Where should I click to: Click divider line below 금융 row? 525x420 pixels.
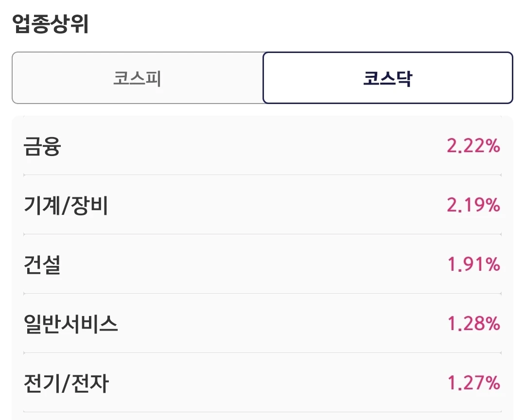[x=262, y=175]
